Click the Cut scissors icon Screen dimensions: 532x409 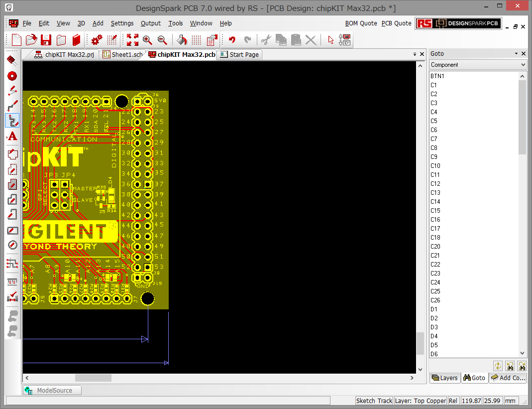pyautogui.click(x=266, y=40)
